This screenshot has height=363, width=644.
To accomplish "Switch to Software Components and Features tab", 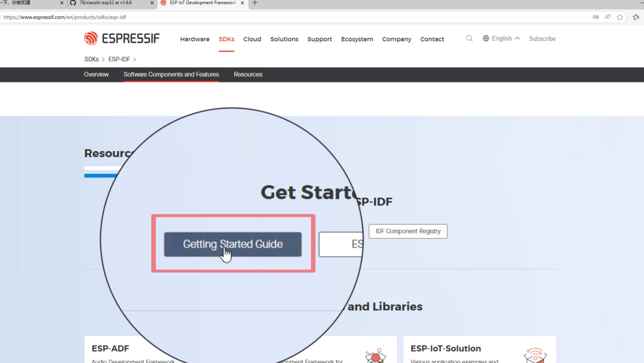I will (x=171, y=75).
